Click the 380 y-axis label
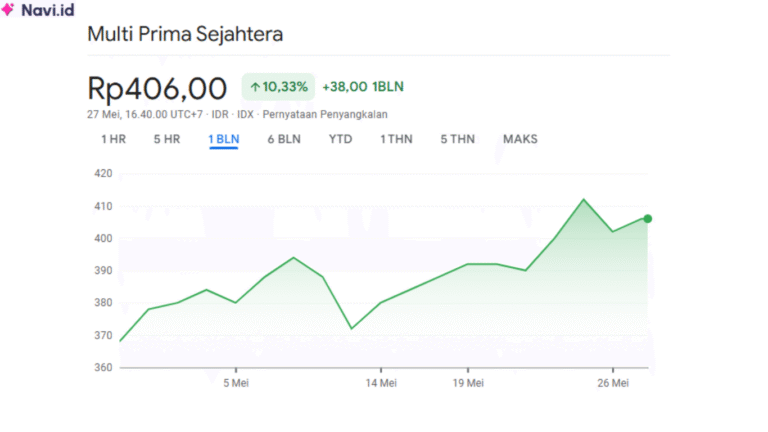Viewport: 768px width, 432px height. [x=103, y=303]
